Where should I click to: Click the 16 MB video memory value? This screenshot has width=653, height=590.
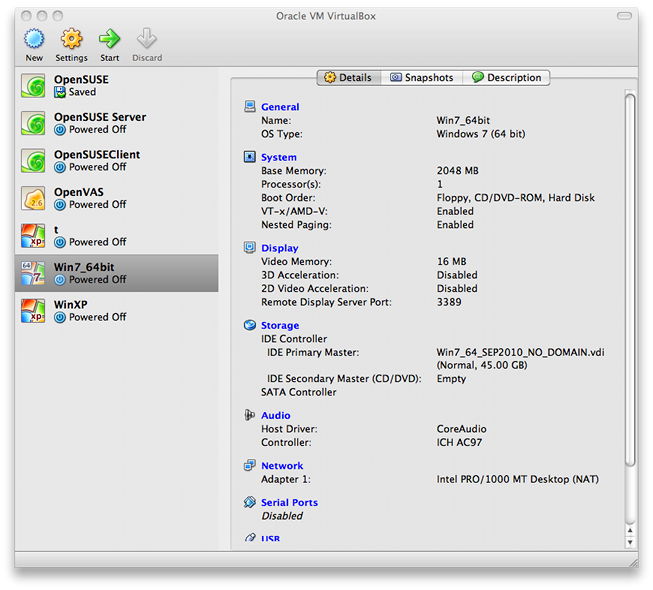[452, 261]
